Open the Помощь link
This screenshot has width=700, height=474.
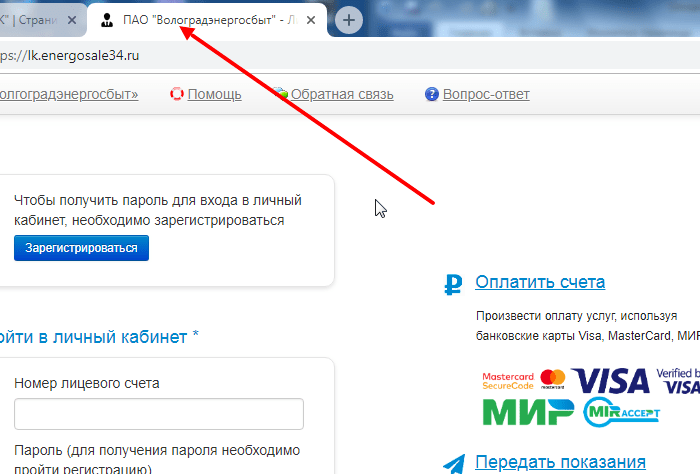pos(214,94)
